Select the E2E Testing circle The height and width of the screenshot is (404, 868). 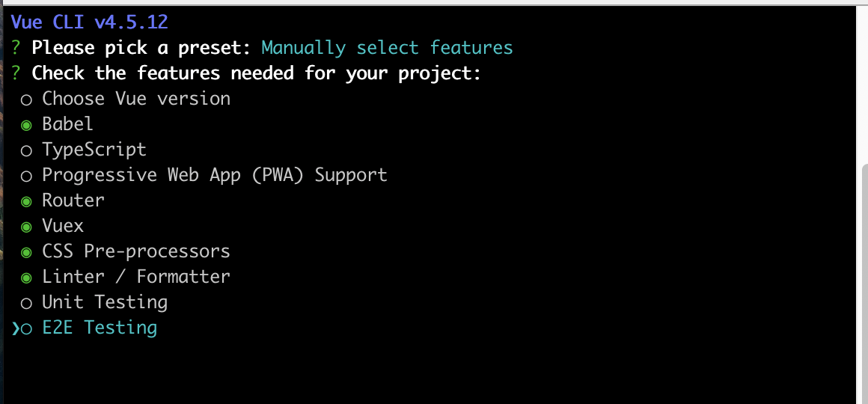26,329
